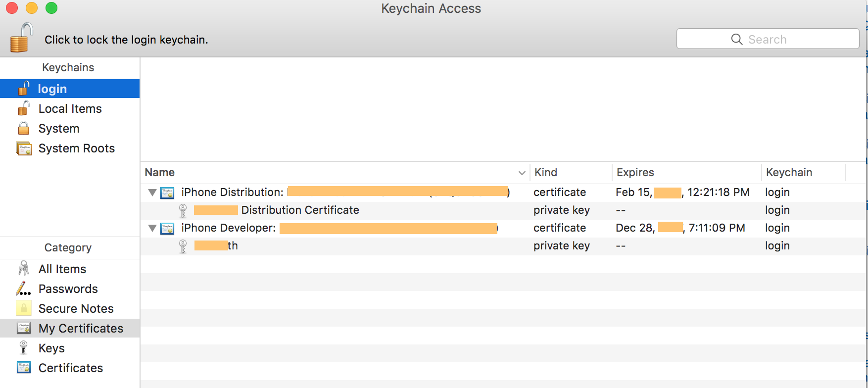Sort by the Expires column header
The width and height of the screenshot is (868, 388).
pos(635,173)
